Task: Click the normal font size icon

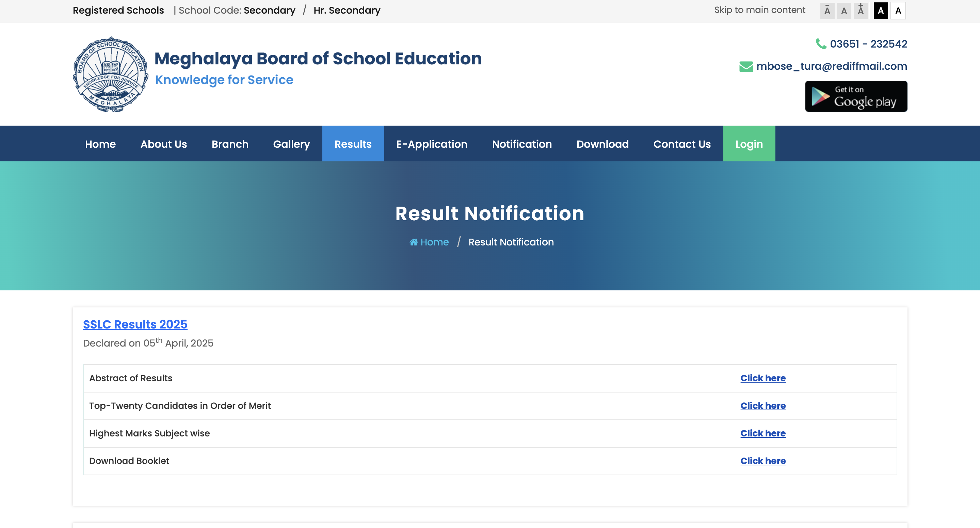Action: [844, 11]
